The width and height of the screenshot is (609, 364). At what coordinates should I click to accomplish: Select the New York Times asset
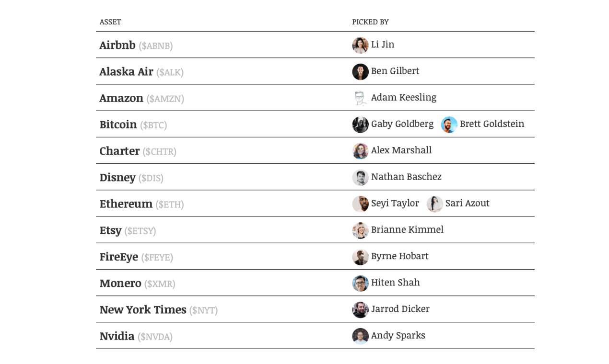coord(143,309)
